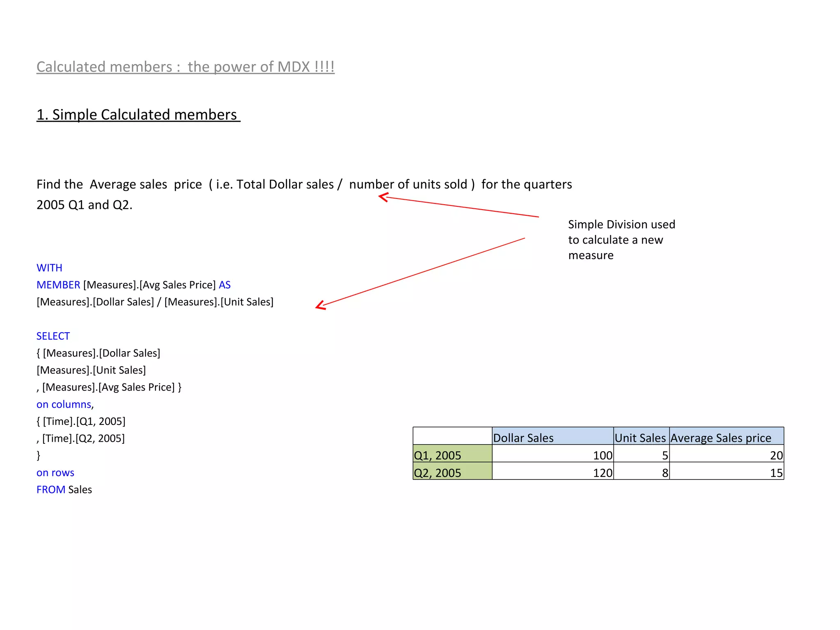Screen dimensions: 840x630
Task: Click the 'Average Sales price' table header
Action: point(726,436)
